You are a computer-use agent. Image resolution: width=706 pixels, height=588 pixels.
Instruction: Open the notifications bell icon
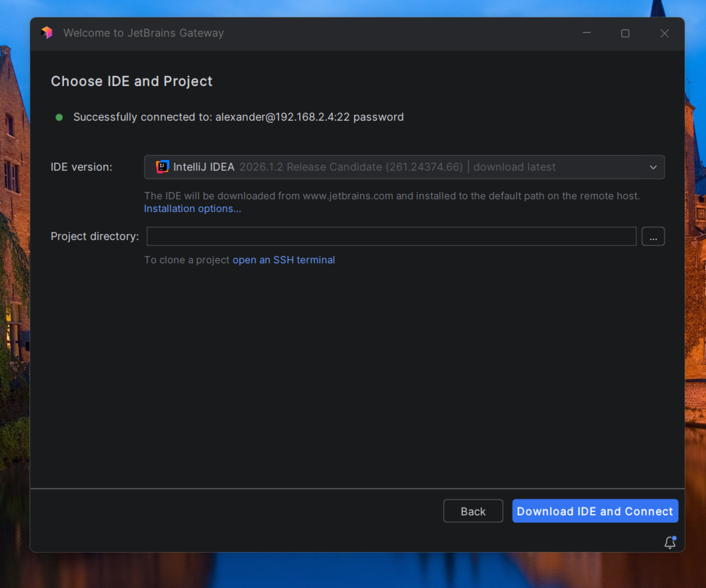[670, 542]
